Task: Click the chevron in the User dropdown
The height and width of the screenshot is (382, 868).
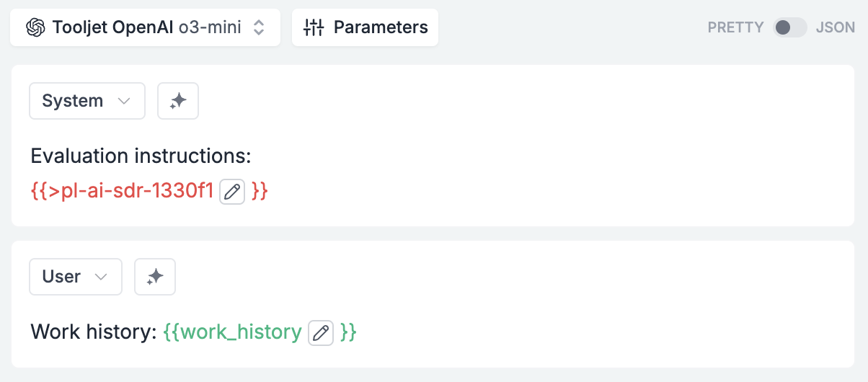Action: click(101, 277)
